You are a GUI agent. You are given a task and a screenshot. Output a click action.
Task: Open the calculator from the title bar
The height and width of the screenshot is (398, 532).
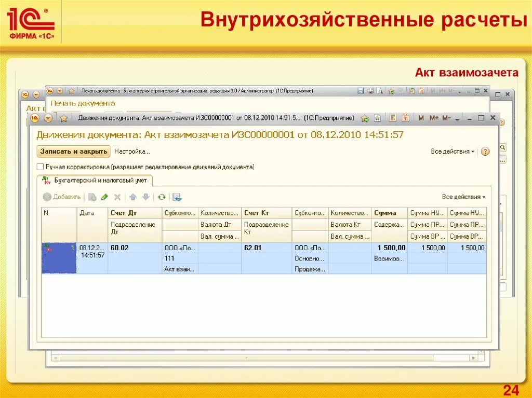[x=393, y=118]
